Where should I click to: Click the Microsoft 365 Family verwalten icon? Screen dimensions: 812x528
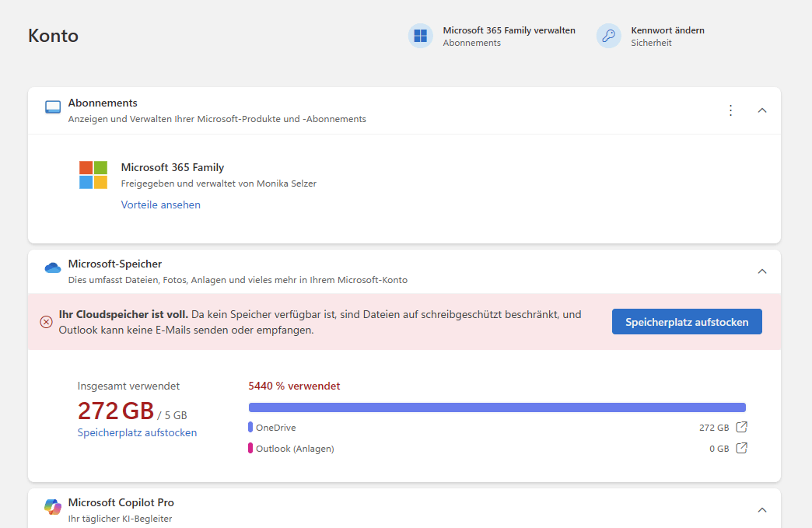(x=421, y=36)
